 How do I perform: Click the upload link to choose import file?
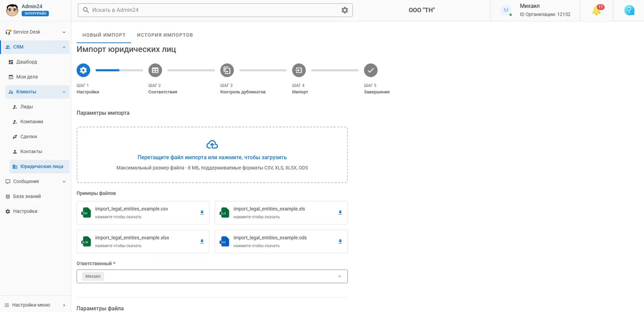coord(212,157)
